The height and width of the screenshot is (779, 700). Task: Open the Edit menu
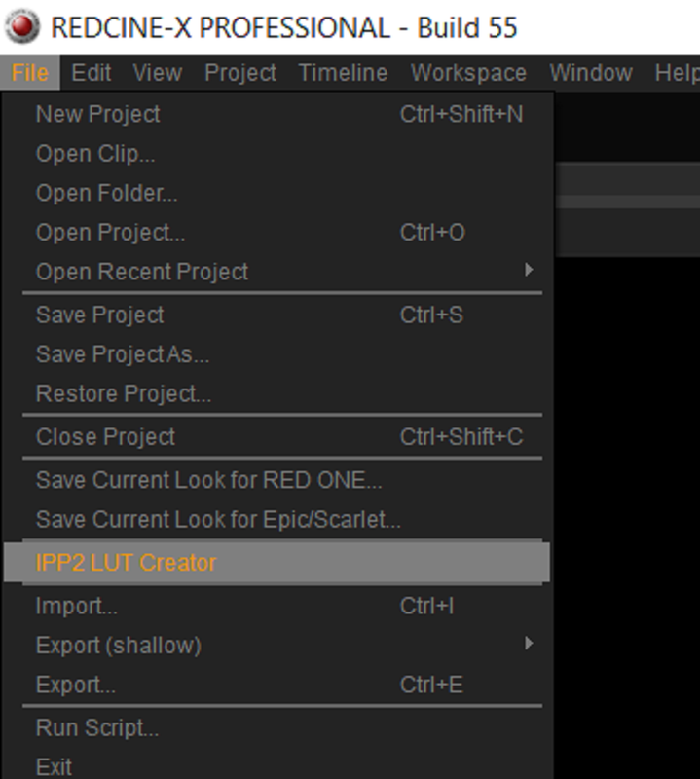pos(91,72)
